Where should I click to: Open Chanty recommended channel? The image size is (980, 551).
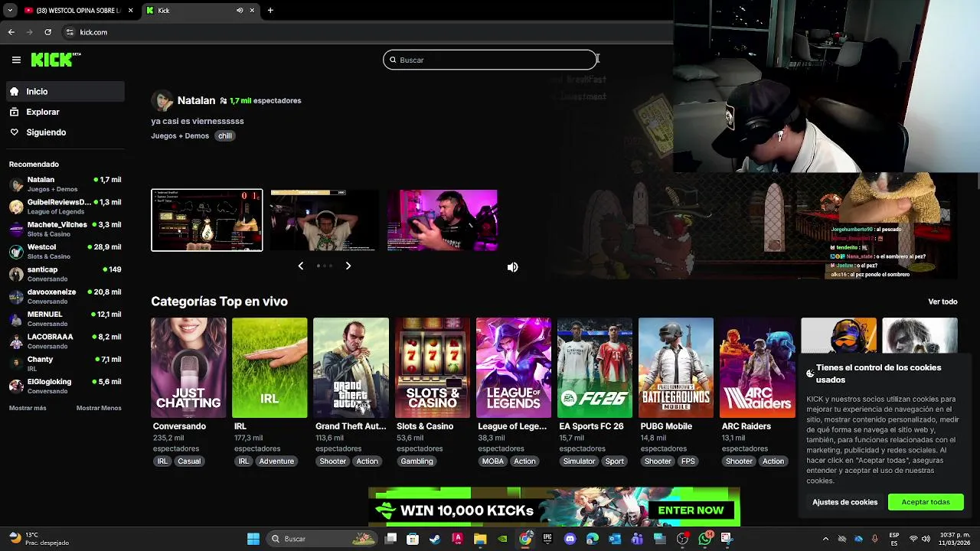(x=65, y=364)
